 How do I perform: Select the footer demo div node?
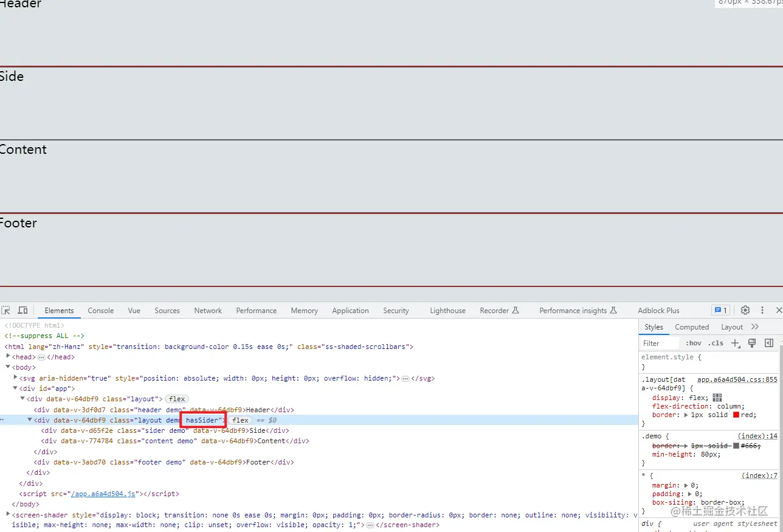pyautogui.click(x=164, y=462)
